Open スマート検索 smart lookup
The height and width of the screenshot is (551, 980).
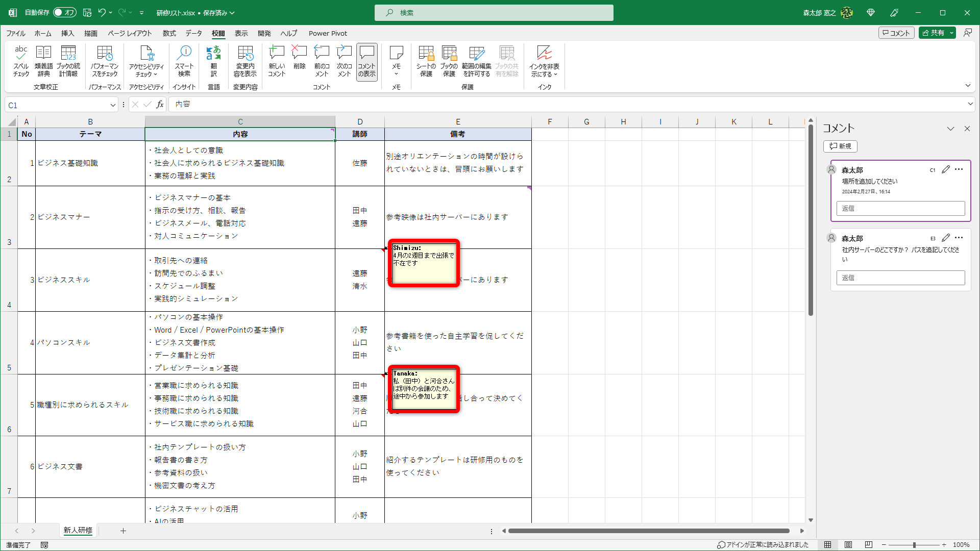184,60
